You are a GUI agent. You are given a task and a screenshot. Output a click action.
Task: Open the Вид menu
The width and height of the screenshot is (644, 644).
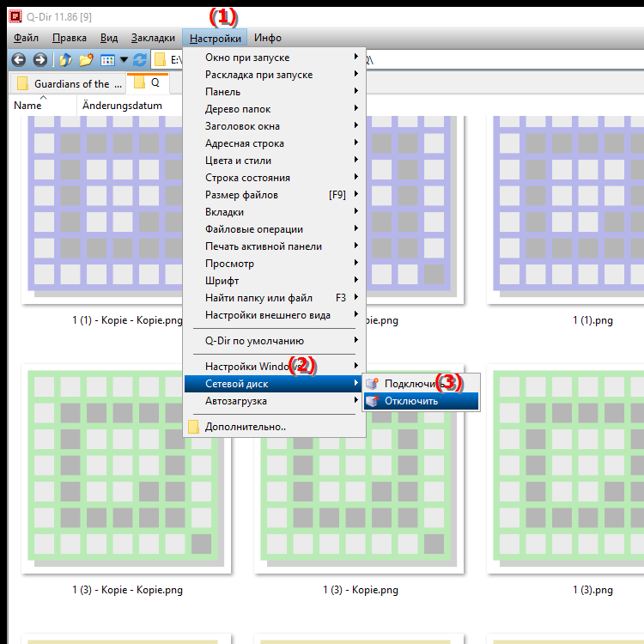[x=109, y=38]
